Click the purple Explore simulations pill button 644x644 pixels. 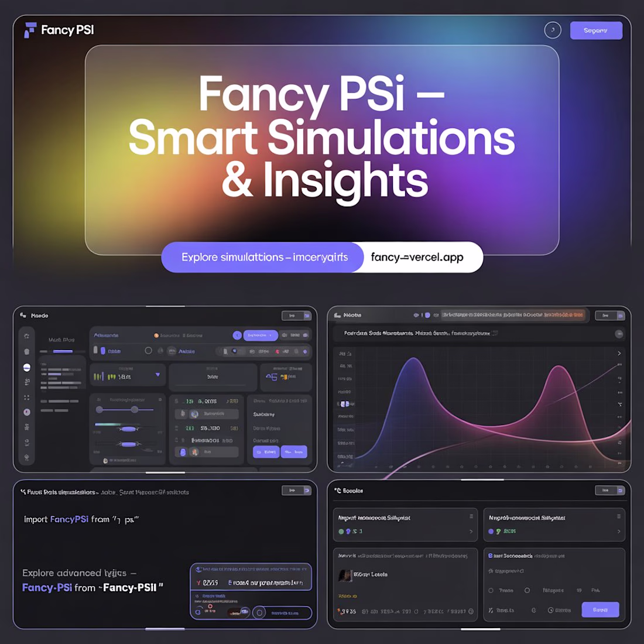(263, 257)
